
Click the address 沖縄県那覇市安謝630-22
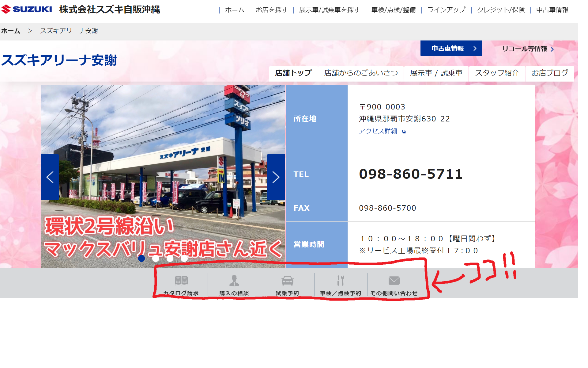click(404, 119)
